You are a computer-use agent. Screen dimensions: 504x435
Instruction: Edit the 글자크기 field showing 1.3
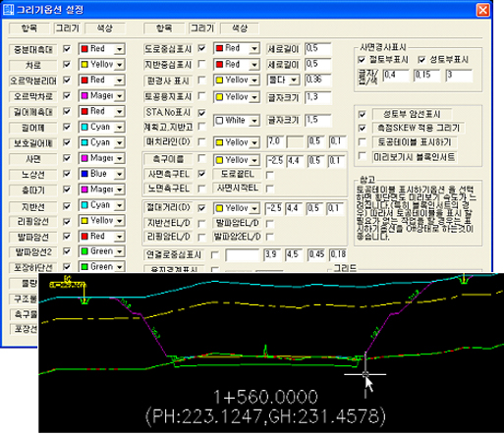(317, 97)
